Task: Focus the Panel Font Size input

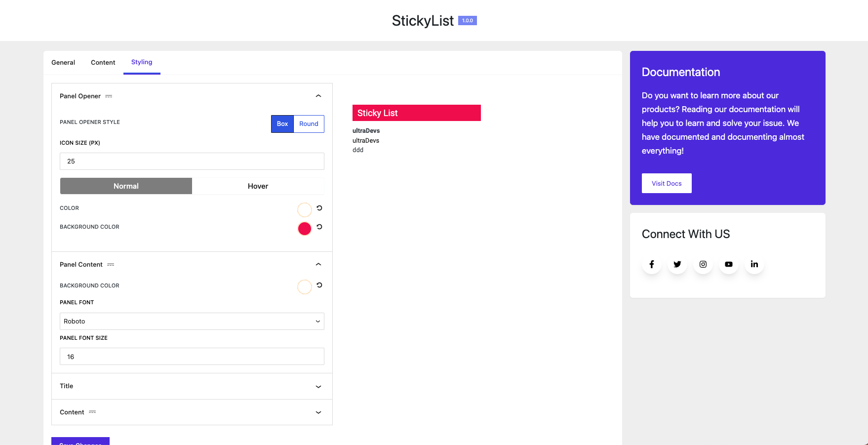Action: [x=192, y=357]
